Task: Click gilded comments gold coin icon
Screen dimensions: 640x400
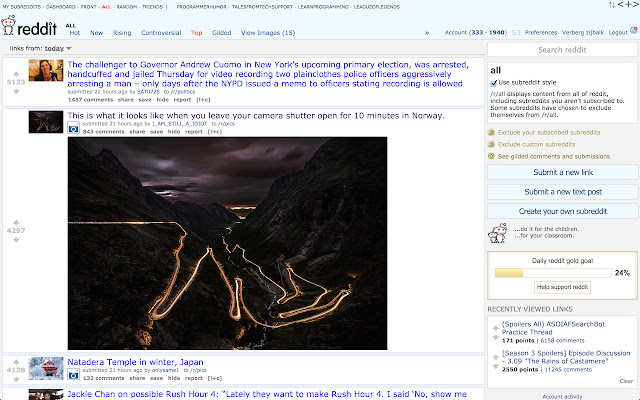Action: coord(491,156)
